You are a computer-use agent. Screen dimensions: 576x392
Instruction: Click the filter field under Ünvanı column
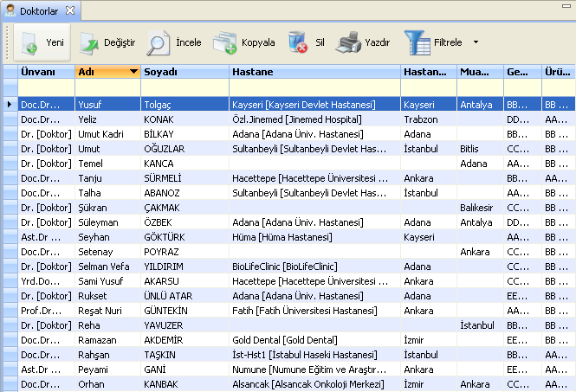46,87
